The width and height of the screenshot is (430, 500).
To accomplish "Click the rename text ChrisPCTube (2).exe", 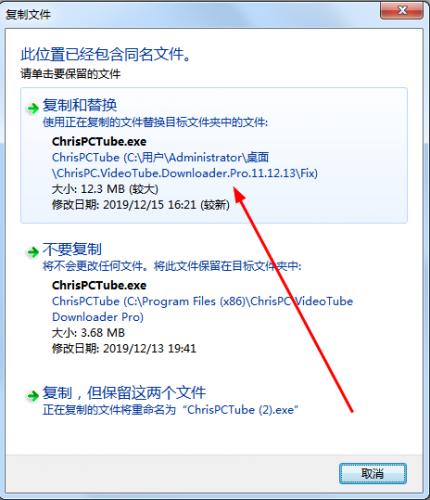I will [x=242, y=410].
